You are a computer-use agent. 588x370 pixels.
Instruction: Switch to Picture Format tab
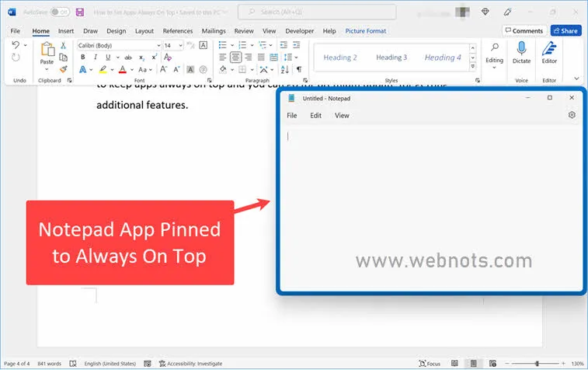click(x=366, y=31)
